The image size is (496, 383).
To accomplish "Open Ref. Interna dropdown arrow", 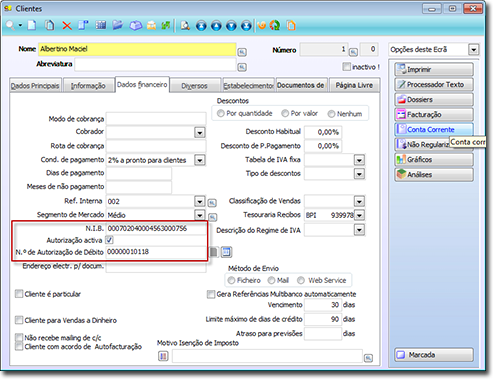I will pos(200,202).
